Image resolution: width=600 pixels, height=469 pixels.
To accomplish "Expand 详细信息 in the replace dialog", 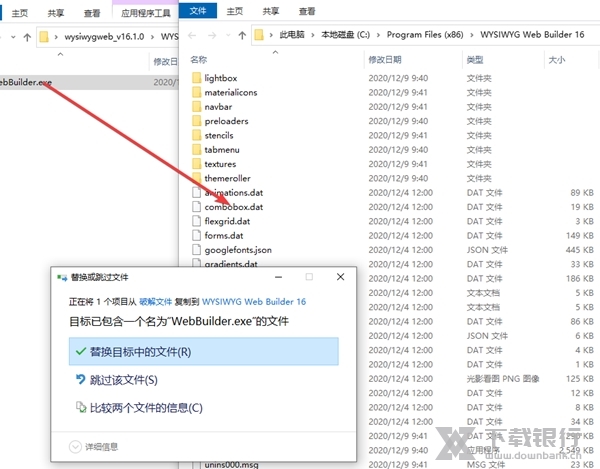I will (x=93, y=446).
